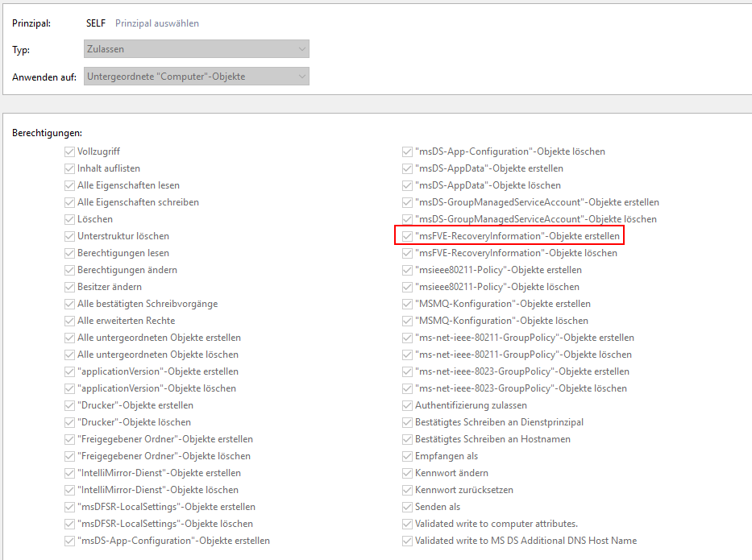Toggle "applicationVersion"-Objekte löschen checkbox
The width and height of the screenshot is (752, 560).
[x=69, y=388]
